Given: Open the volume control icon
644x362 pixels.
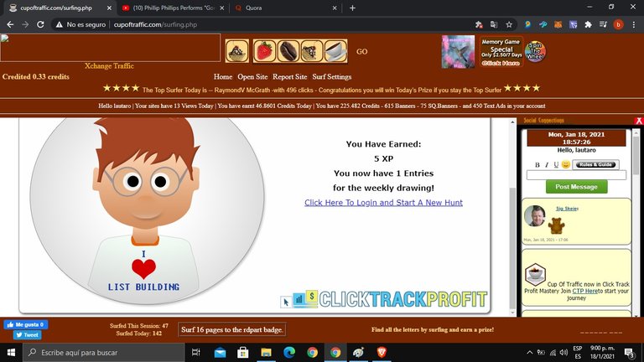Looking at the screenshot, I should coord(563,352).
